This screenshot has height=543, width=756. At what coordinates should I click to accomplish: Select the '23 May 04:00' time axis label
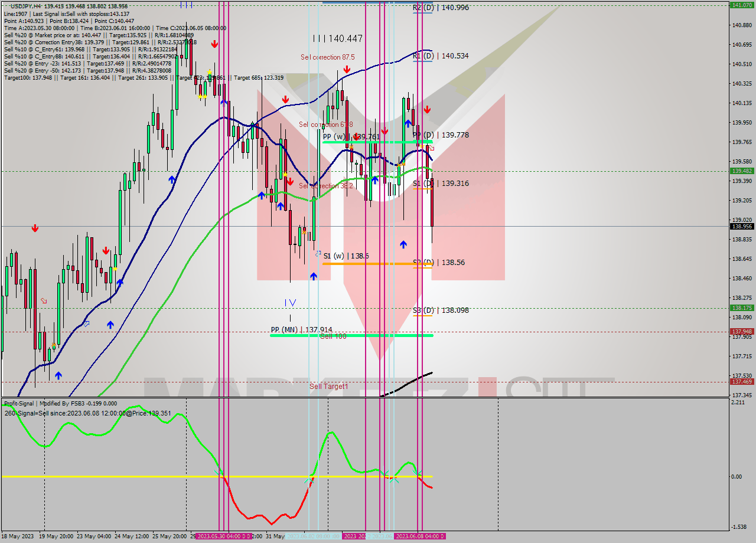(93, 536)
